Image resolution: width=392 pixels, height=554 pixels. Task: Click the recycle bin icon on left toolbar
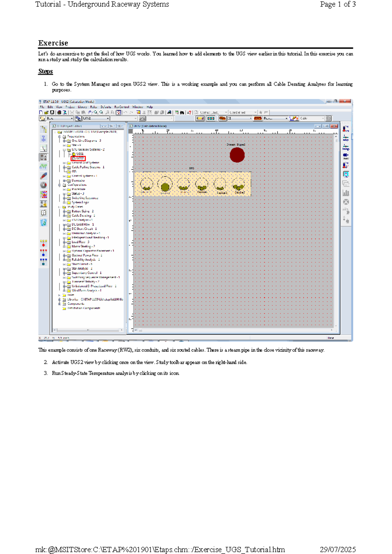click(43, 222)
